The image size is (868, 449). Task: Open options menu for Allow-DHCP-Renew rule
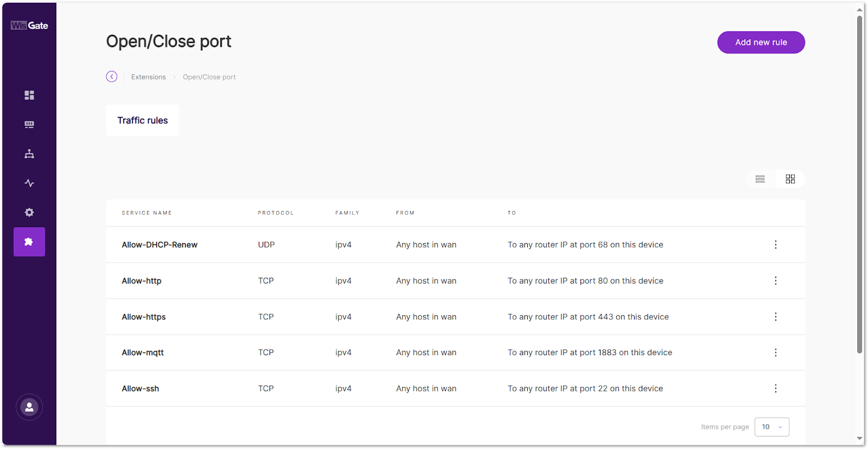(776, 245)
